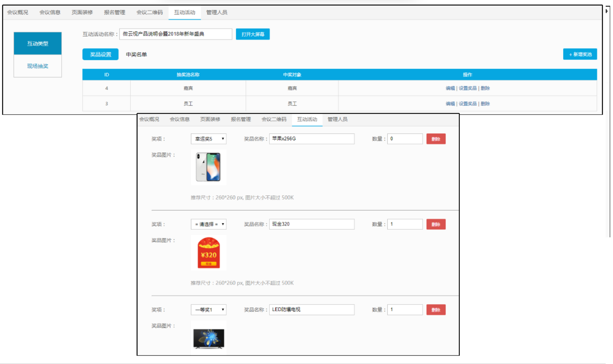Expand the 请选择 prize level dropdown
Image resolution: width=613 pixels, height=364 pixels.
(x=208, y=224)
